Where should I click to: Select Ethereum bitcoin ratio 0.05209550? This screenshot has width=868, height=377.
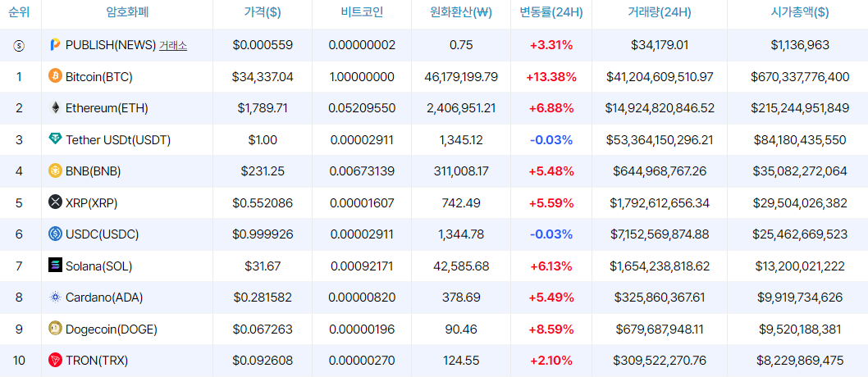coord(362,108)
